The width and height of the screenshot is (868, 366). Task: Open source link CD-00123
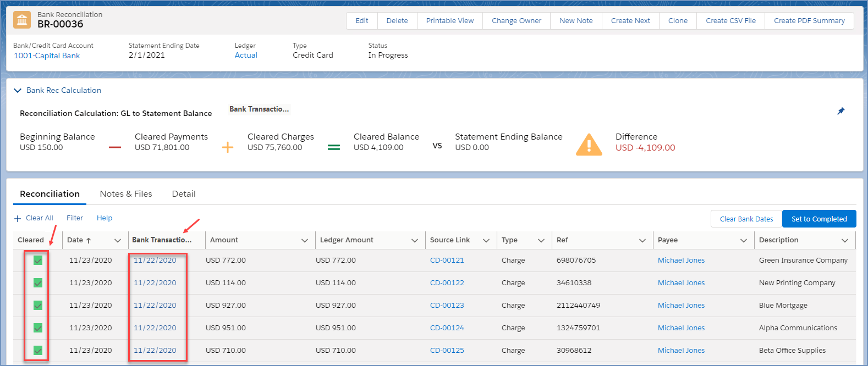point(447,306)
